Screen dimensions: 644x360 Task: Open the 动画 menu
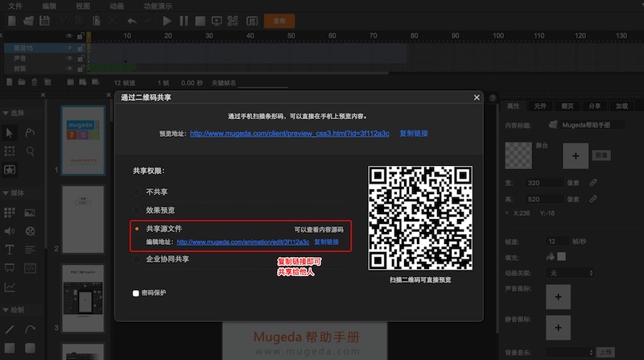point(117,6)
